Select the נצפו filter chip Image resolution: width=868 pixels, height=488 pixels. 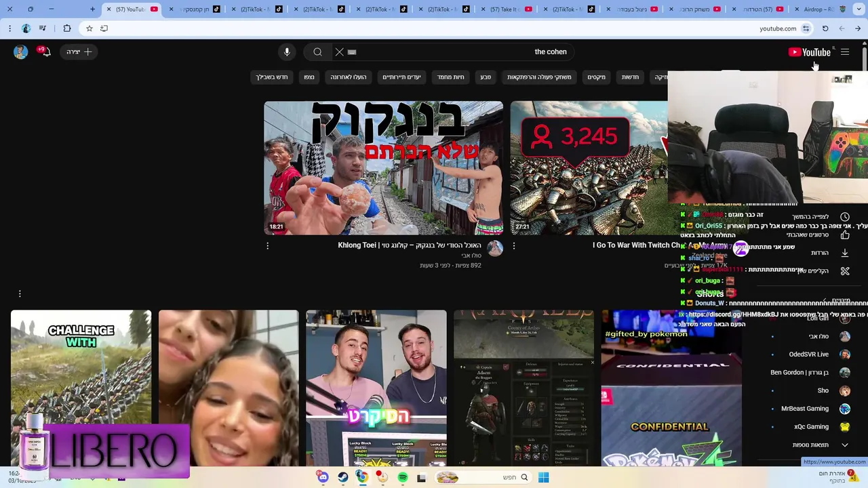click(x=309, y=77)
